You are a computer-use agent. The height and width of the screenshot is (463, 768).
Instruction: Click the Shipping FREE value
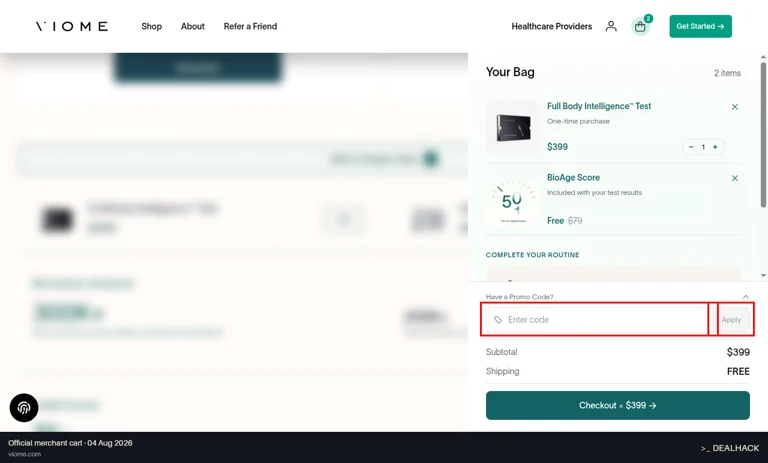pos(738,371)
